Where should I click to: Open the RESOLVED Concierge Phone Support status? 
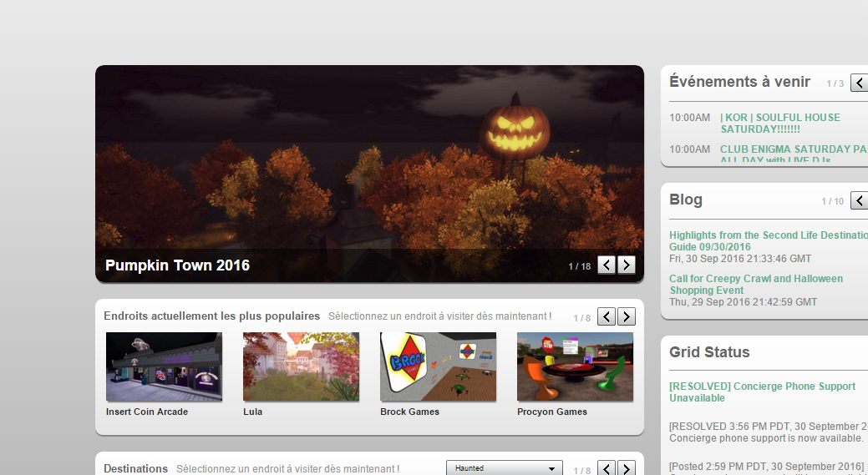[762, 392]
